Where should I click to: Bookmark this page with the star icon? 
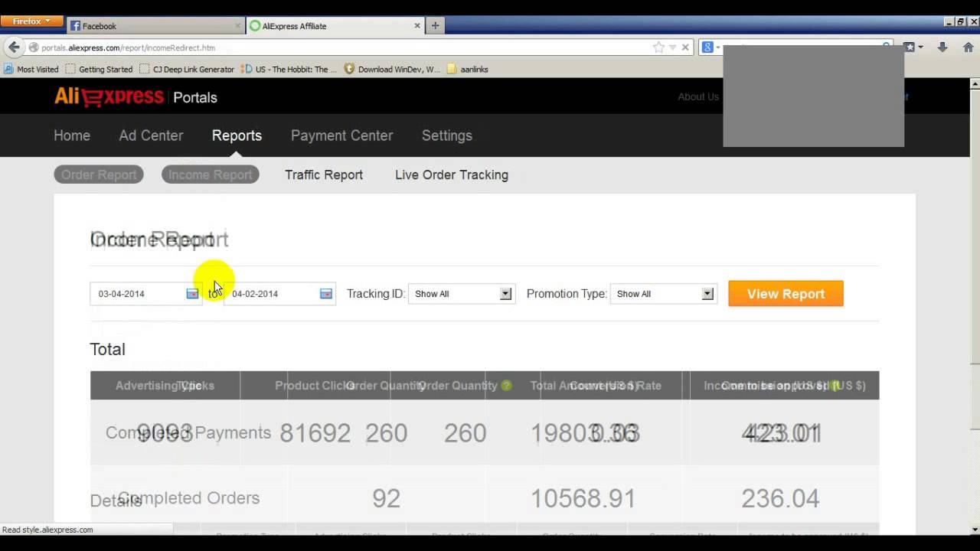658,47
